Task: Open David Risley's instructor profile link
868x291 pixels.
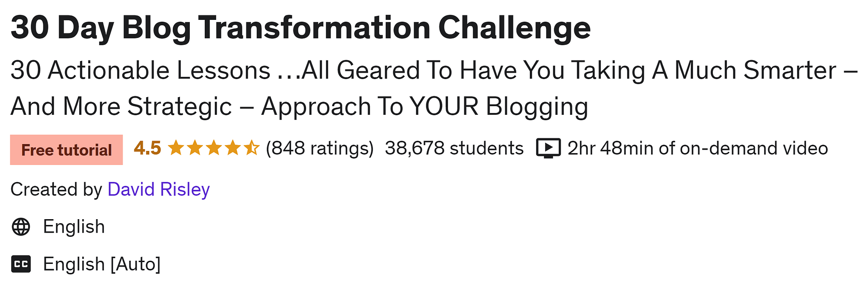Action: coord(159,189)
